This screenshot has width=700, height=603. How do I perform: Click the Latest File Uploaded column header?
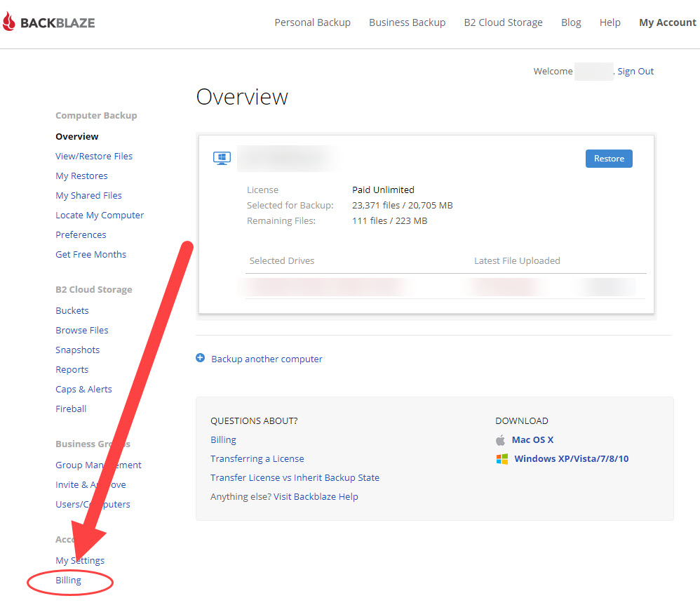[517, 261]
